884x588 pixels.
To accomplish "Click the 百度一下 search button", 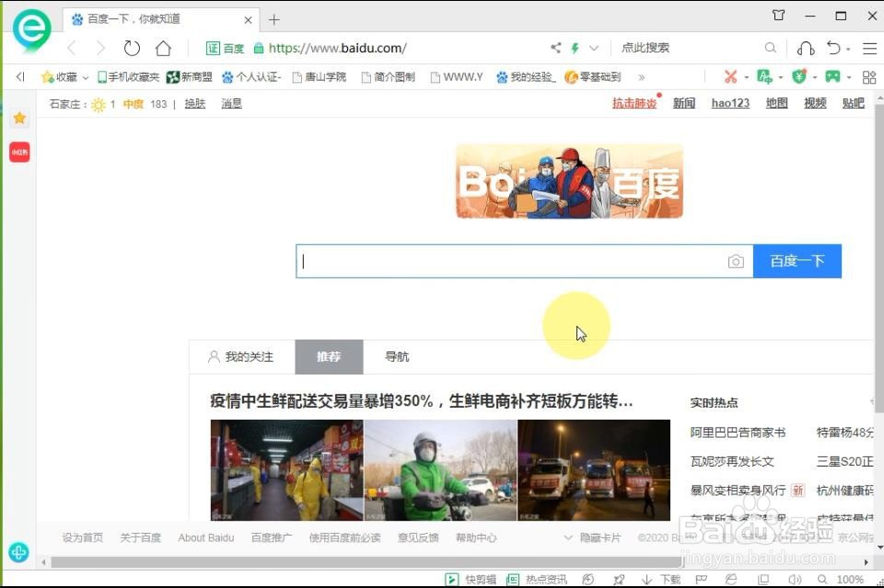I will (x=797, y=261).
